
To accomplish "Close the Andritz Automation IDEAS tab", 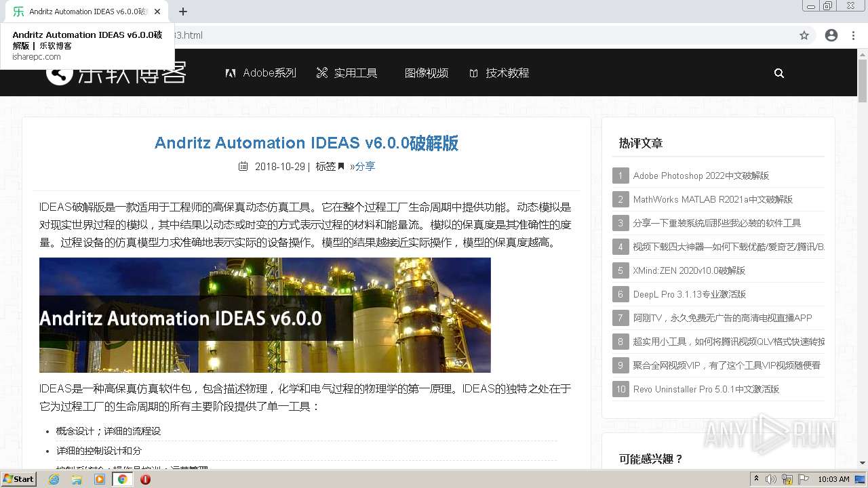I will pyautogui.click(x=157, y=12).
